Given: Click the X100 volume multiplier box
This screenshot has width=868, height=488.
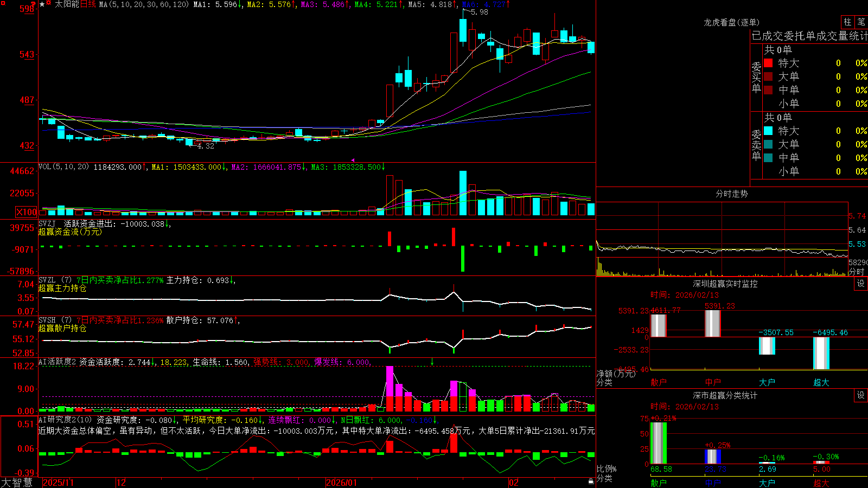Looking at the screenshot, I should coord(27,212).
